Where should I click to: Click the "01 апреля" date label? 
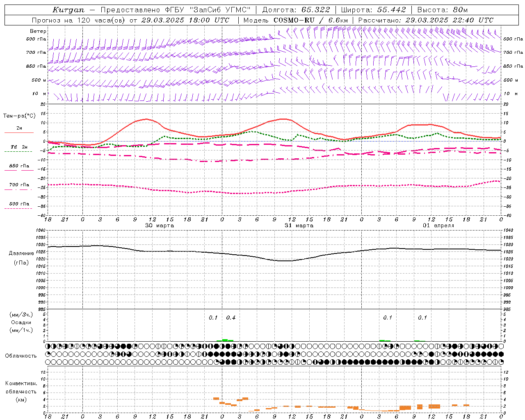[x=438, y=226]
